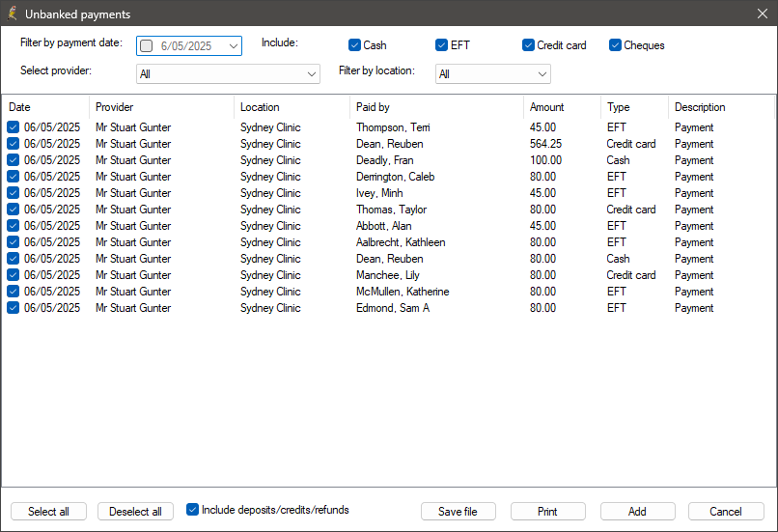Click the Select all button

[x=48, y=512]
